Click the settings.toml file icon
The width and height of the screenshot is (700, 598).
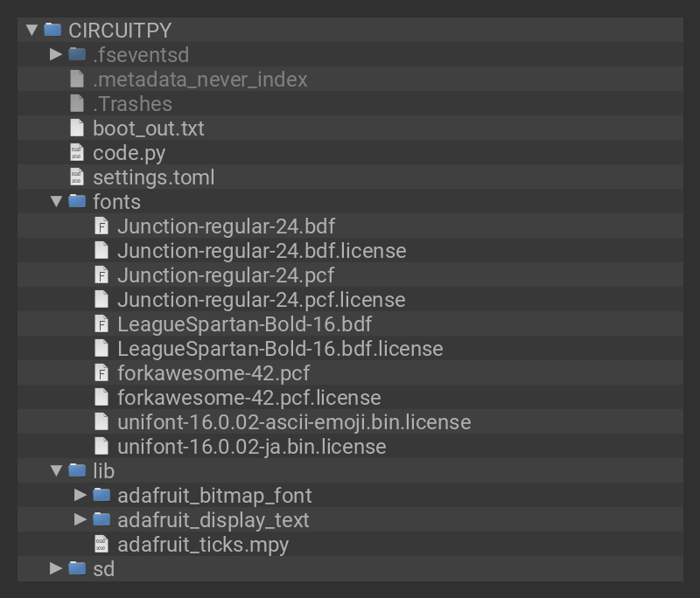[x=77, y=177]
